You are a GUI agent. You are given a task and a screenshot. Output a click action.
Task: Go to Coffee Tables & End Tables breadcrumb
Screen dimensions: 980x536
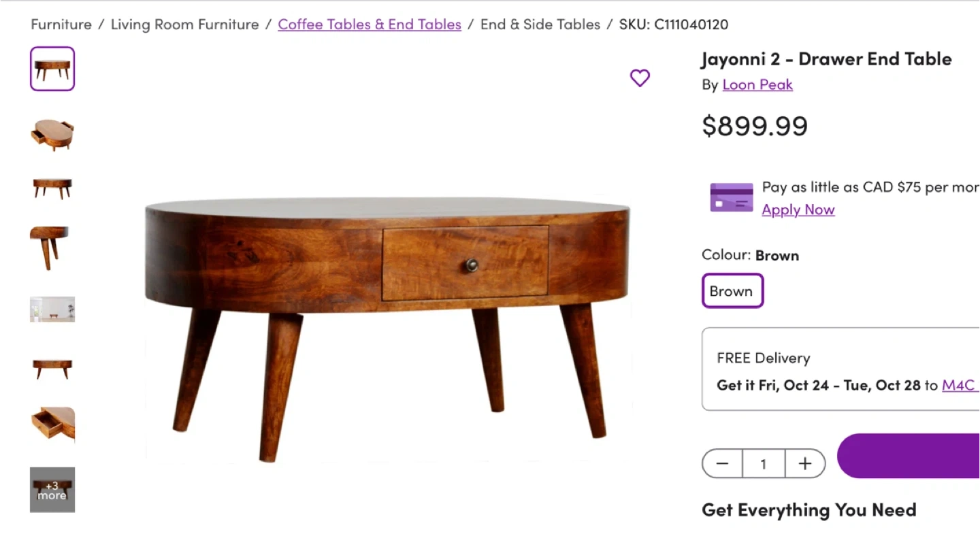pos(370,24)
